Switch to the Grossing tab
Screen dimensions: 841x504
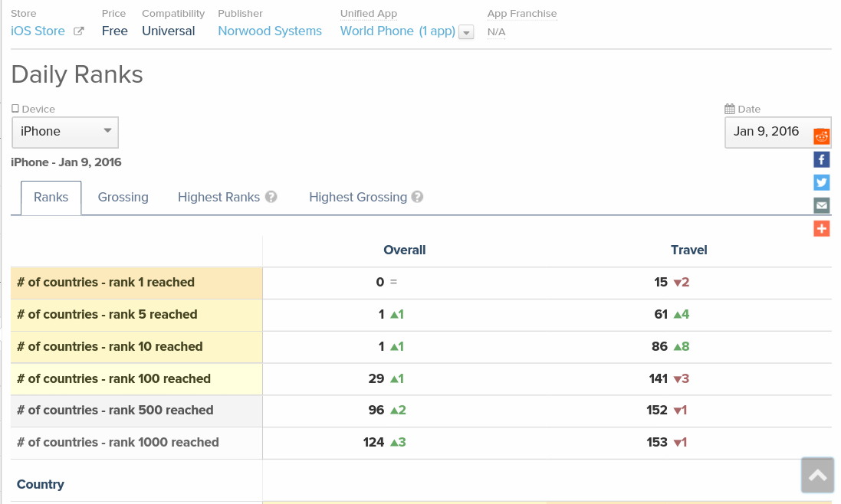pos(123,197)
